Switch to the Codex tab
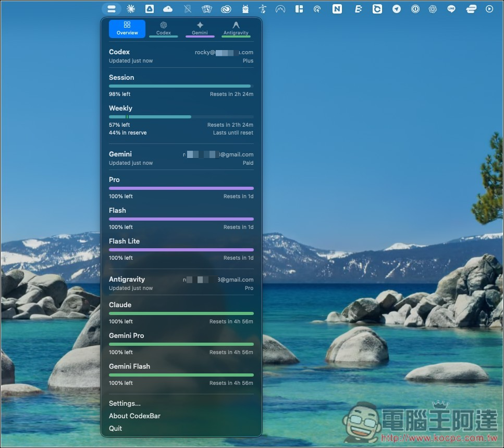504x448 pixels. 163,29
